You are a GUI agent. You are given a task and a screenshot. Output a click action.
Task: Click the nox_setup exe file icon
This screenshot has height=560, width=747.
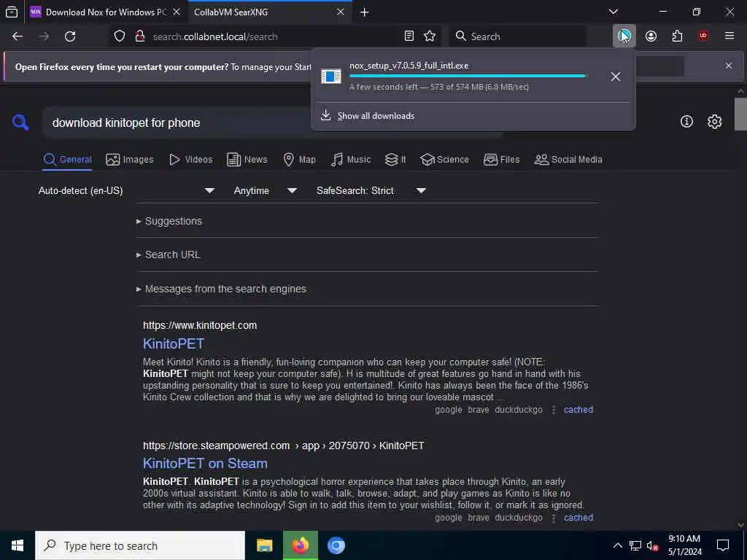[x=331, y=76]
